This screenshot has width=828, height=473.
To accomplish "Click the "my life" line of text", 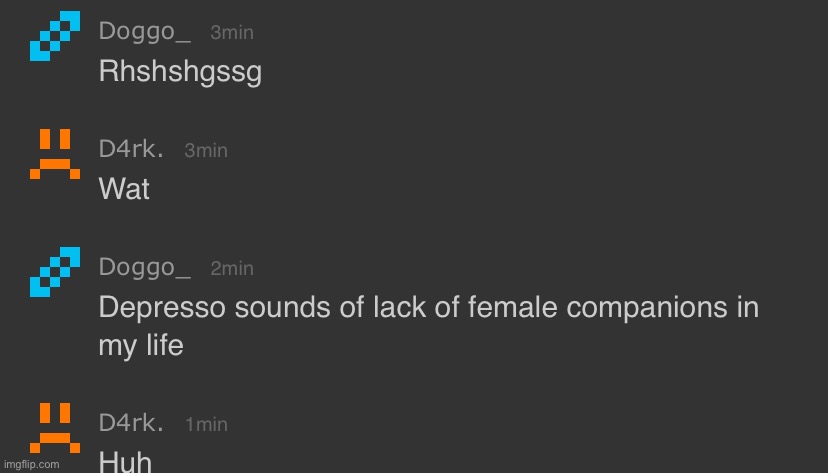I will coord(141,346).
